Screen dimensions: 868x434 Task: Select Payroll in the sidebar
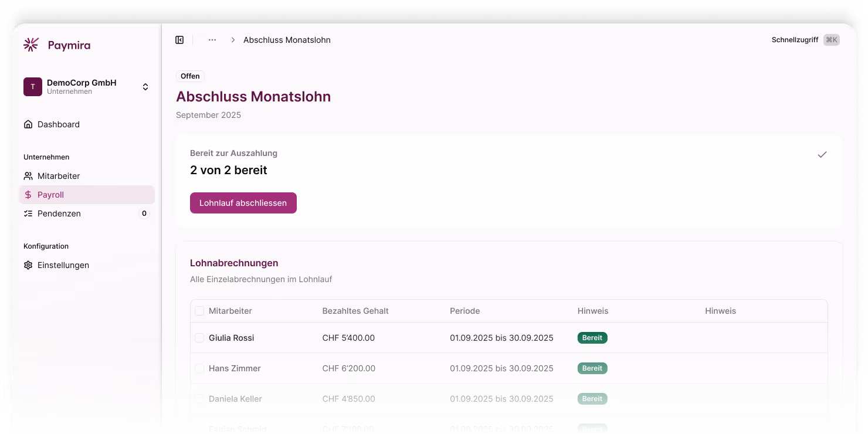(87, 195)
